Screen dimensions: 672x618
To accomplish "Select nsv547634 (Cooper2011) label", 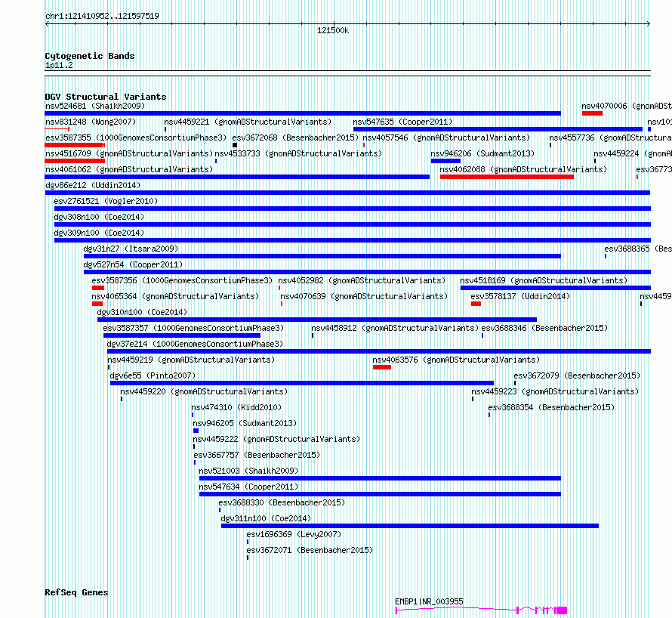I will [x=248, y=487].
